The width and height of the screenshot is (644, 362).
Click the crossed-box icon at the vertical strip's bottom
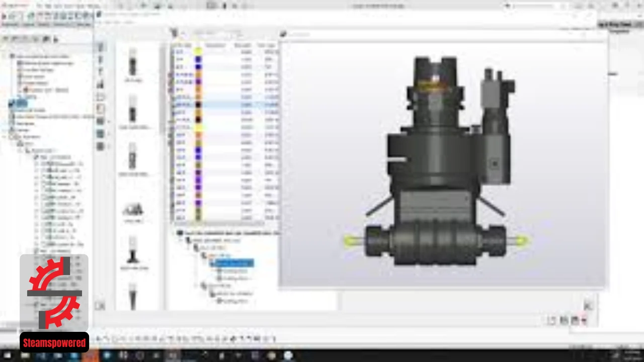pyautogui.click(x=100, y=305)
